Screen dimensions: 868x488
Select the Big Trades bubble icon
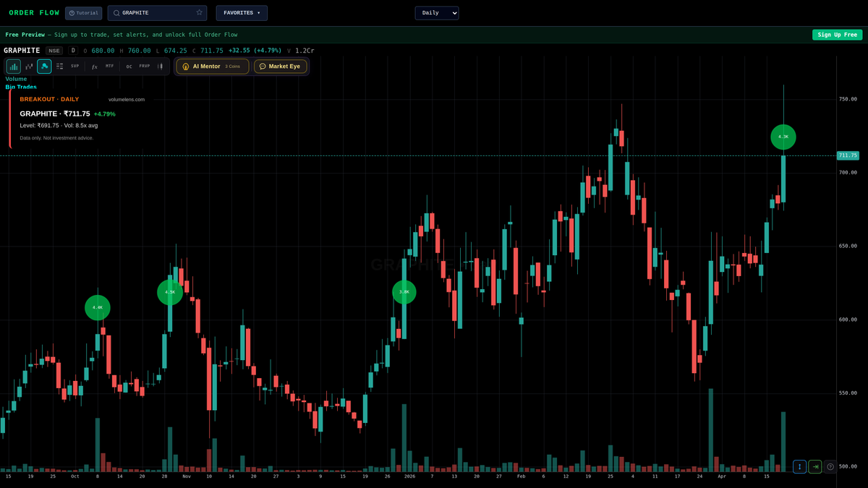(43, 66)
